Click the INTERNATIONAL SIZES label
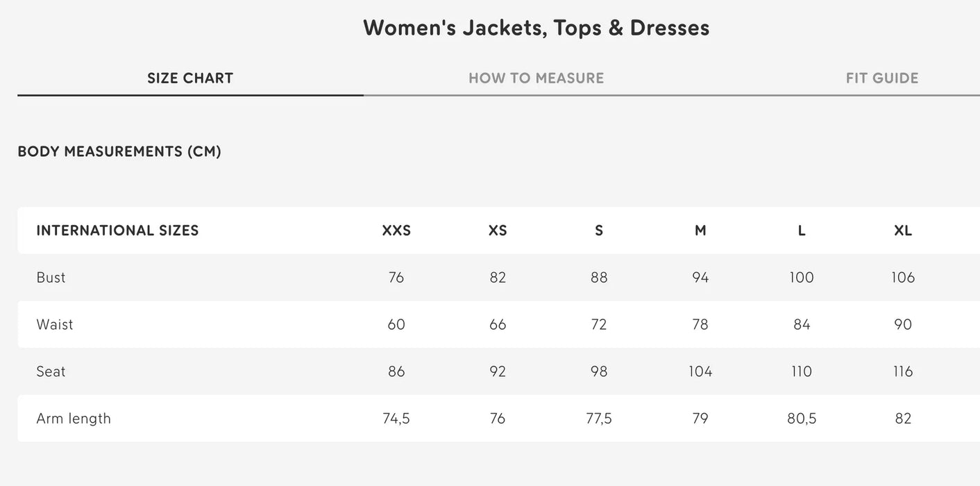Viewport: 980px width, 486px height. [117, 230]
